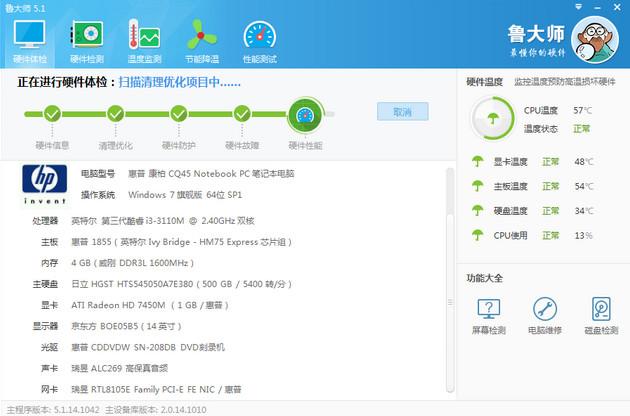Open the title bar dropdown menu arrow

pos(579,7)
